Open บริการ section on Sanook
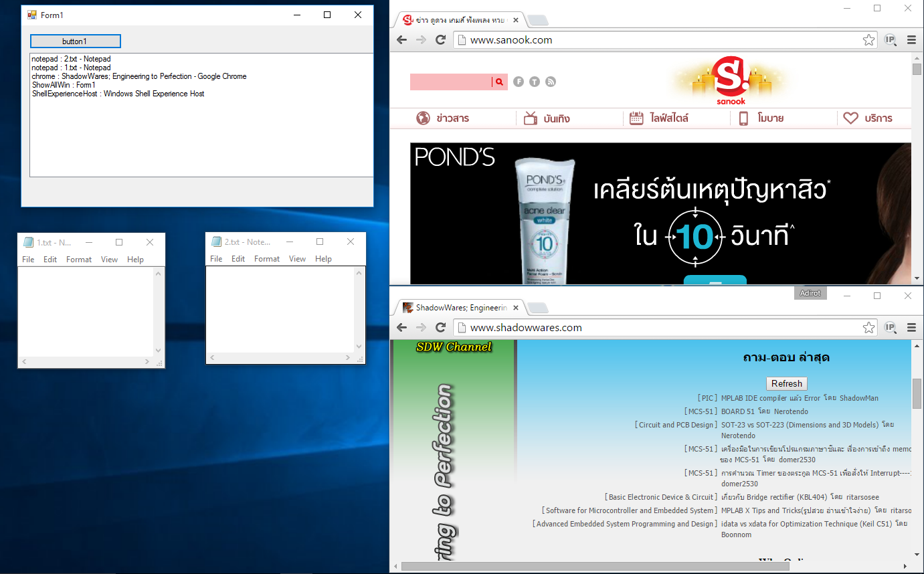 click(x=868, y=118)
